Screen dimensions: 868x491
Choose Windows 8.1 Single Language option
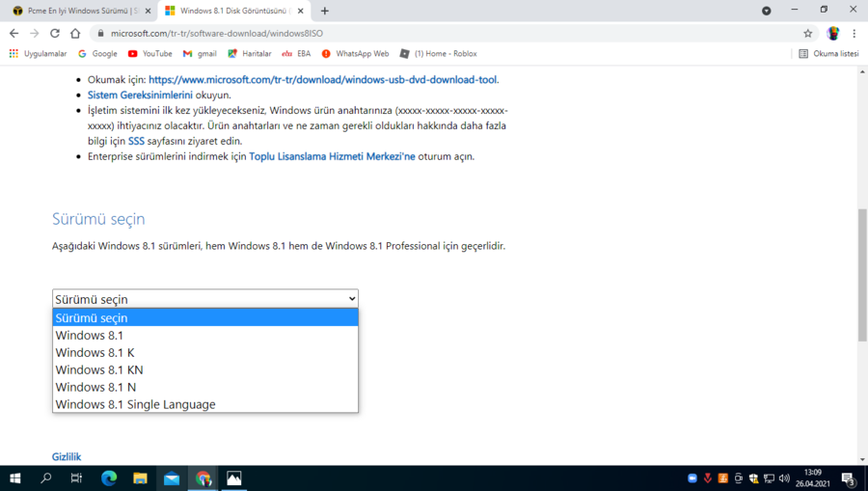pyautogui.click(x=205, y=404)
